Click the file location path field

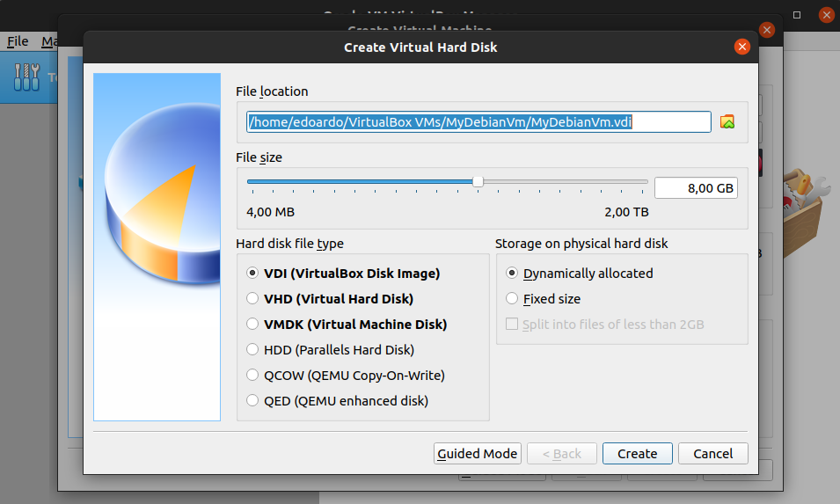tap(478, 122)
